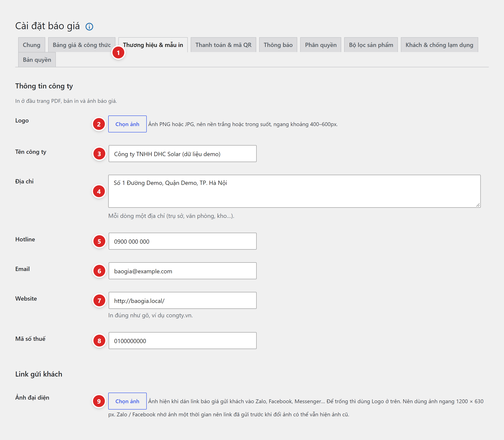The height and width of the screenshot is (440, 504).
Task: Click the Email input field
Action: [183, 271]
